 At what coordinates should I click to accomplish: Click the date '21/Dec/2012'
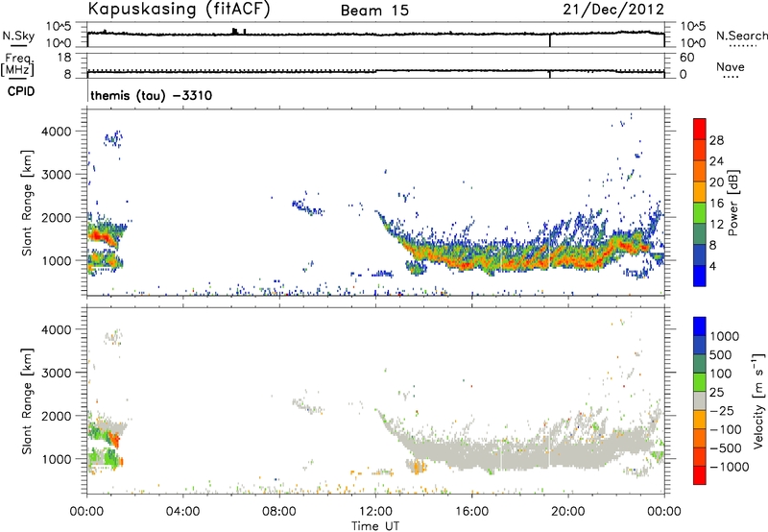613,10
